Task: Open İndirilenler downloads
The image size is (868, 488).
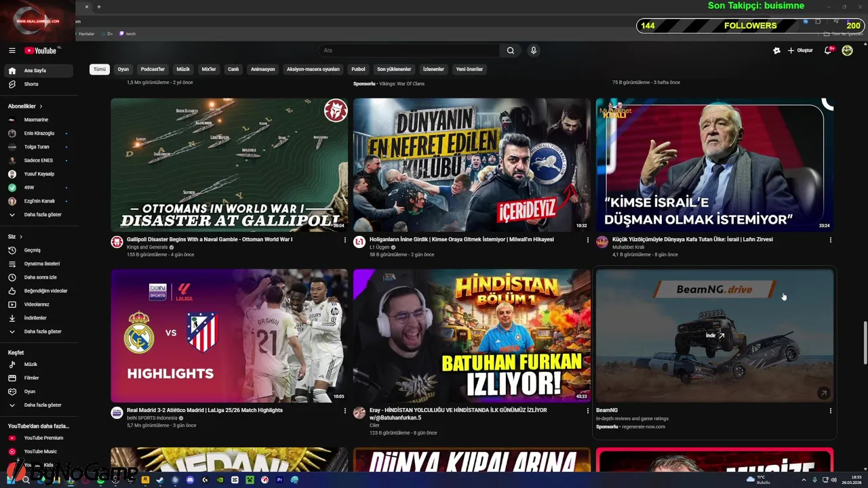Action: pyautogui.click(x=39, y=318)
